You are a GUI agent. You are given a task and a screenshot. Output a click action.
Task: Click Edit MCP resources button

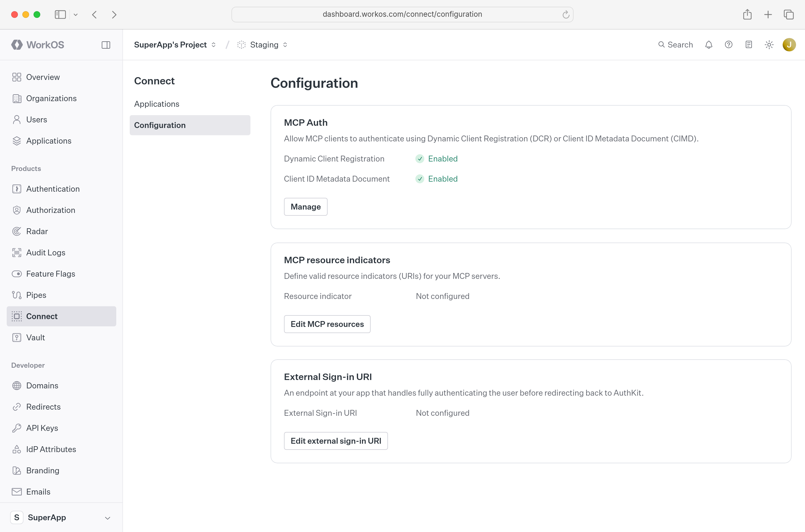pyautogui.click(x=327, y=324)
